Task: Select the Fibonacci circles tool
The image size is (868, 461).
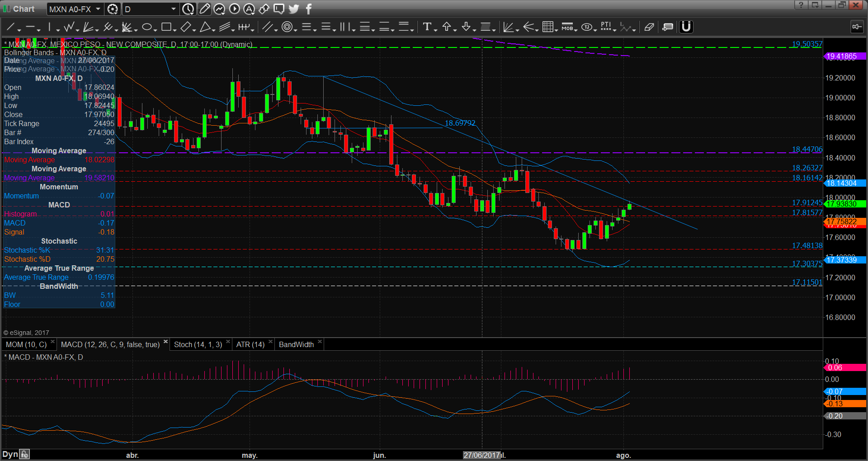Action: pyautogui.click(x=287, y=27)
